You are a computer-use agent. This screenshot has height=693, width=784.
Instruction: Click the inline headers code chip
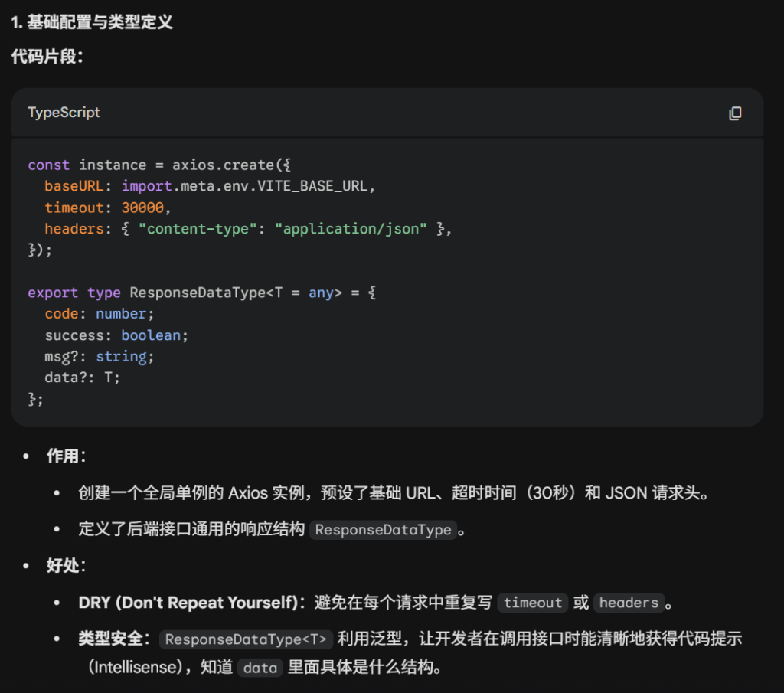pos(629,603)
